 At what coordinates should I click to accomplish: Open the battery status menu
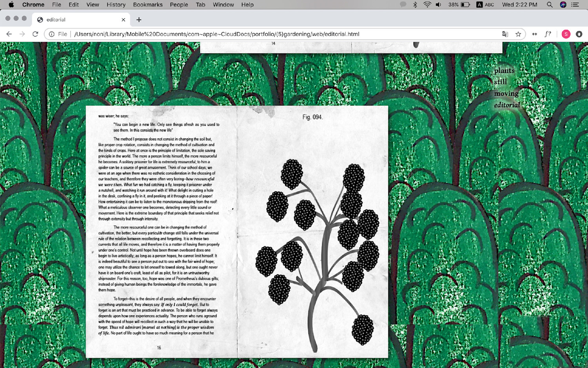[x=459, y=5]
